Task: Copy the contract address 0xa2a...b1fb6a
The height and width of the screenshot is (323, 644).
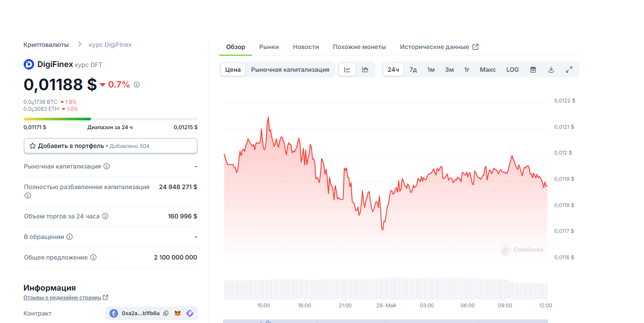Action: click(166, 313)
